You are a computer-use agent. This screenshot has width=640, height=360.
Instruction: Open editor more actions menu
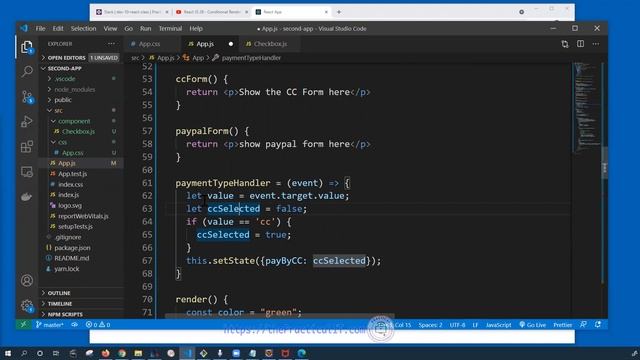(x=596, y=44)
